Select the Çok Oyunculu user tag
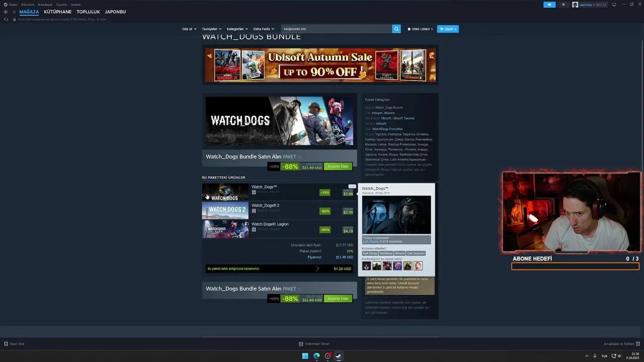644x362 pixels. coord(416,253)
